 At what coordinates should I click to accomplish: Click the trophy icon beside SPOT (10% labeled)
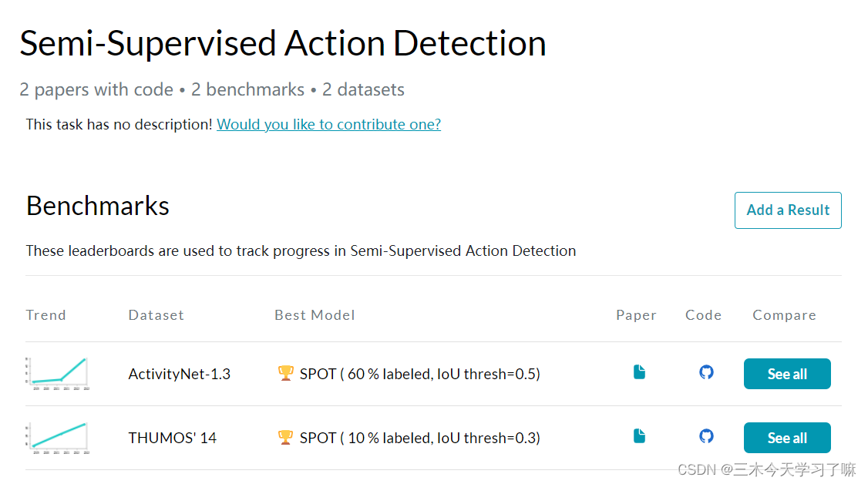click(x=286, y=437)
